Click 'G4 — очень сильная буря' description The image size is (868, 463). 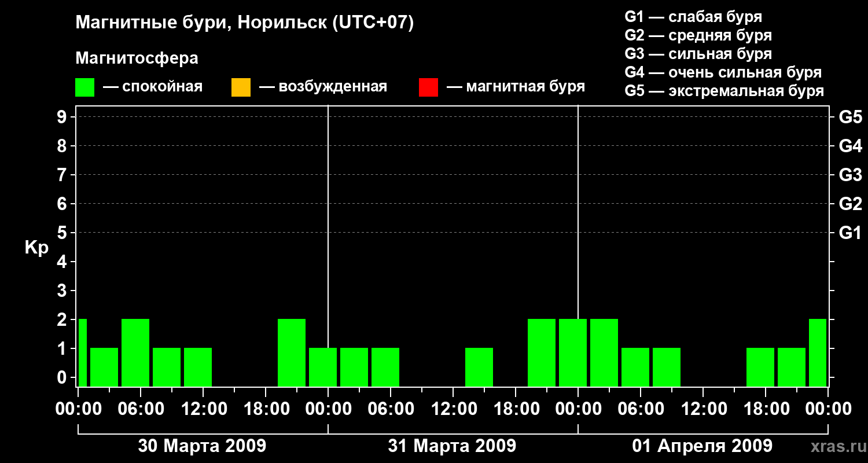pos(723,72)
